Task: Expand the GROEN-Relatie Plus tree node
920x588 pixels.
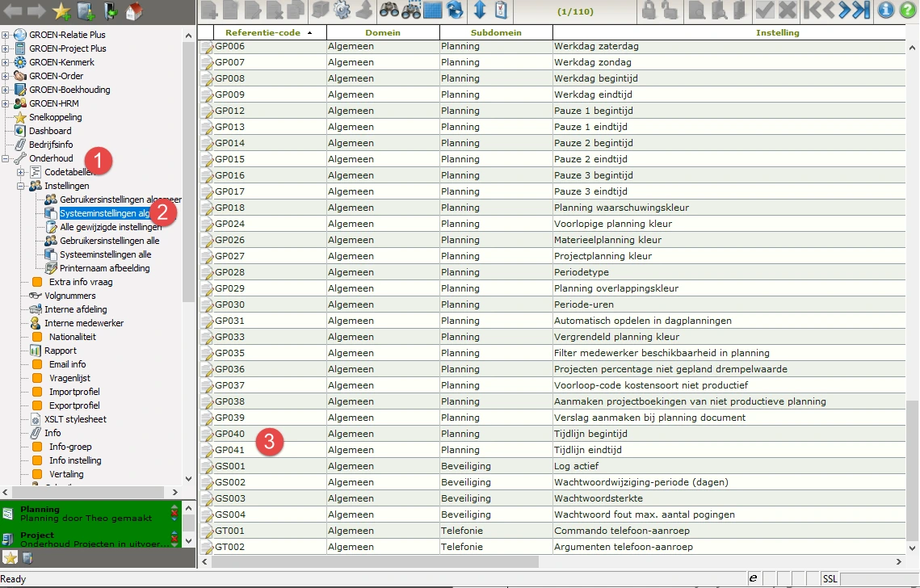Action: pos(6,36)
